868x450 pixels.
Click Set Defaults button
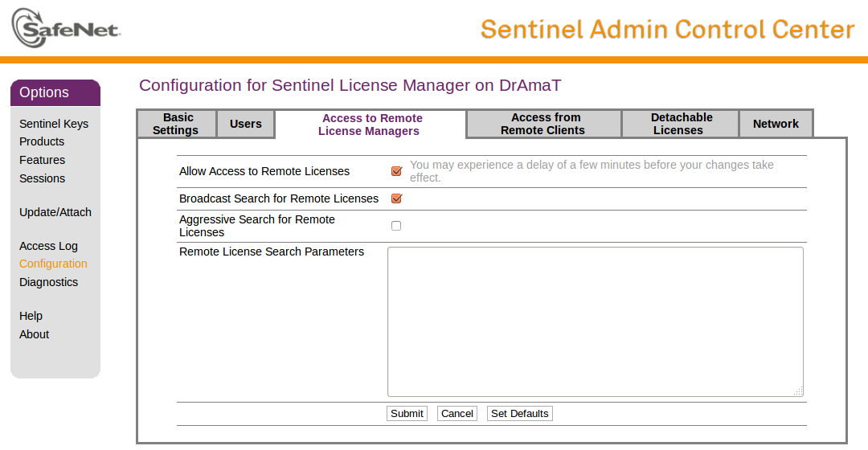pyautogui.click(x=519, y=414)
